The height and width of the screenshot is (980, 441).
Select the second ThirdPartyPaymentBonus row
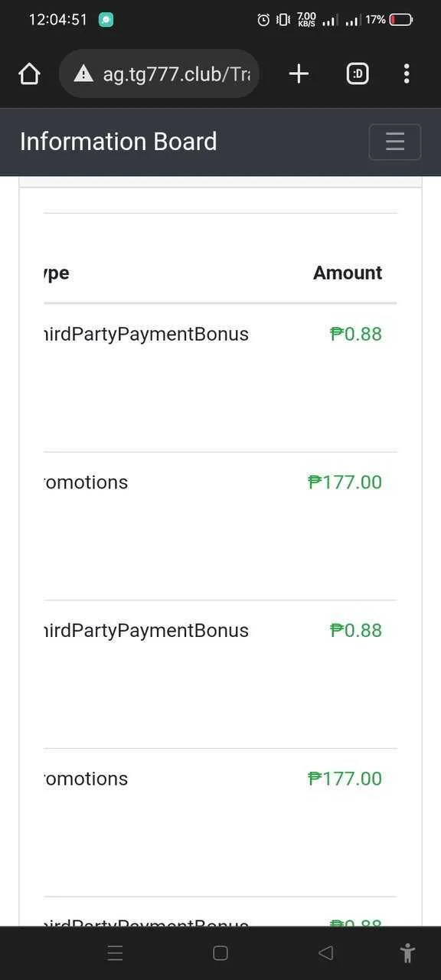[220, 675]
